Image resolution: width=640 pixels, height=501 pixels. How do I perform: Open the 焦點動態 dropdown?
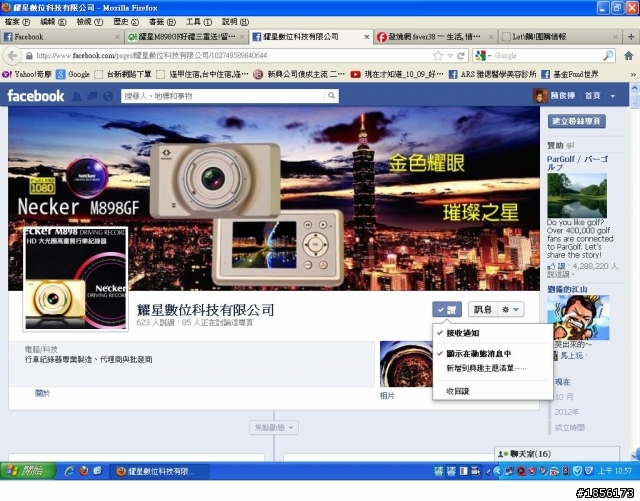(274, 428)
